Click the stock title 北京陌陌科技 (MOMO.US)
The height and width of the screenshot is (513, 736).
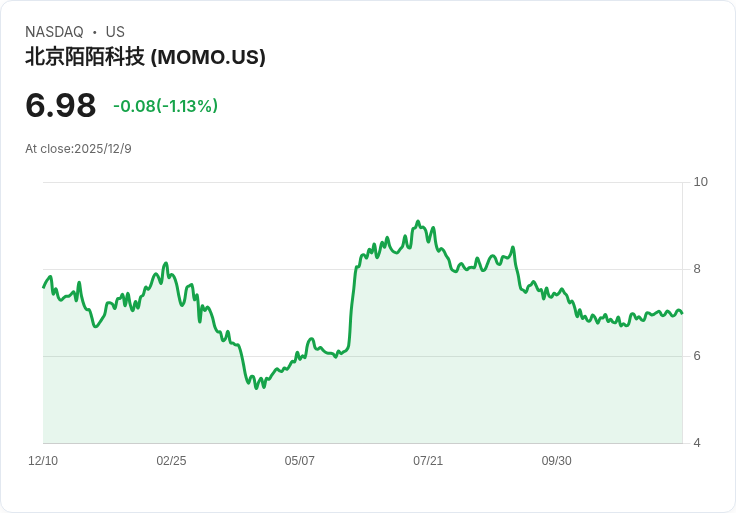click(x=145, y=57)
